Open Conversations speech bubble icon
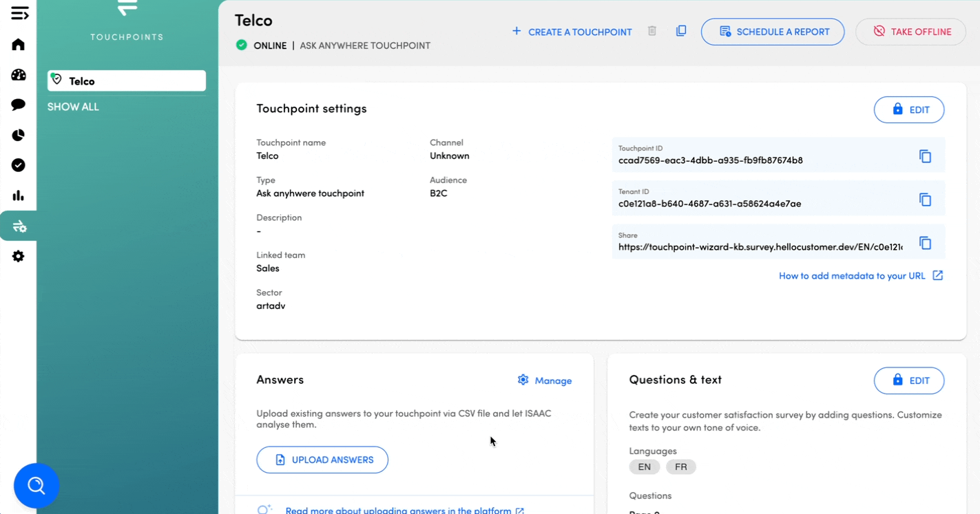This screenshot has height=514, width=980. pyautogui.click(x=19, y=105)
